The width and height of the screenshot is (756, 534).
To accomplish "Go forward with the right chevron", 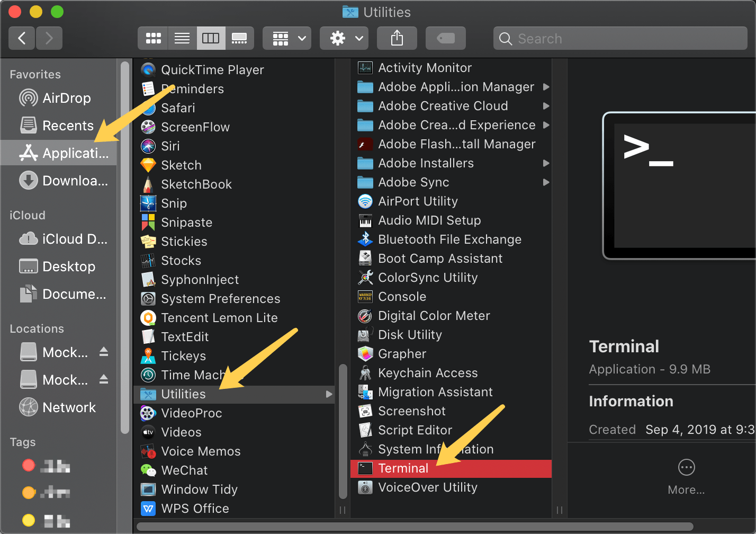I will point(49,38).
